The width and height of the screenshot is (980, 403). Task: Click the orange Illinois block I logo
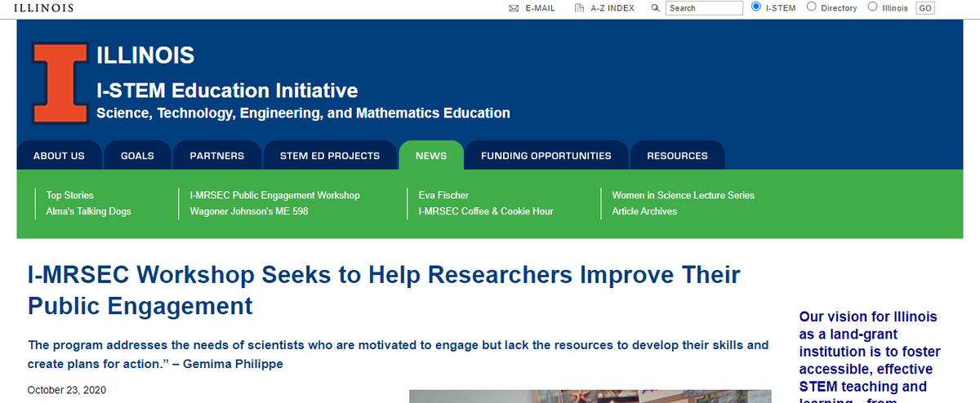(x=60, y=82)
